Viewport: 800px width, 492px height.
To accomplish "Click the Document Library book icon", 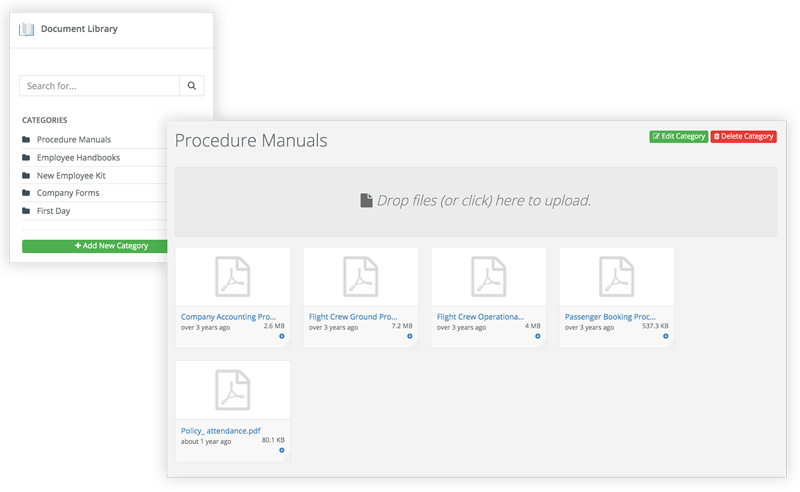I will [x=27, y=29].
